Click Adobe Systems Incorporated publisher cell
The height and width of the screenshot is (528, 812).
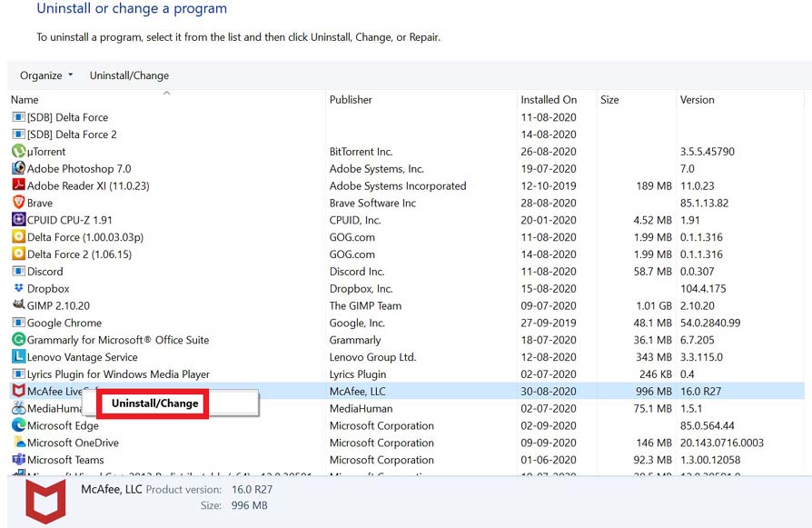click(x=398, y=186)
